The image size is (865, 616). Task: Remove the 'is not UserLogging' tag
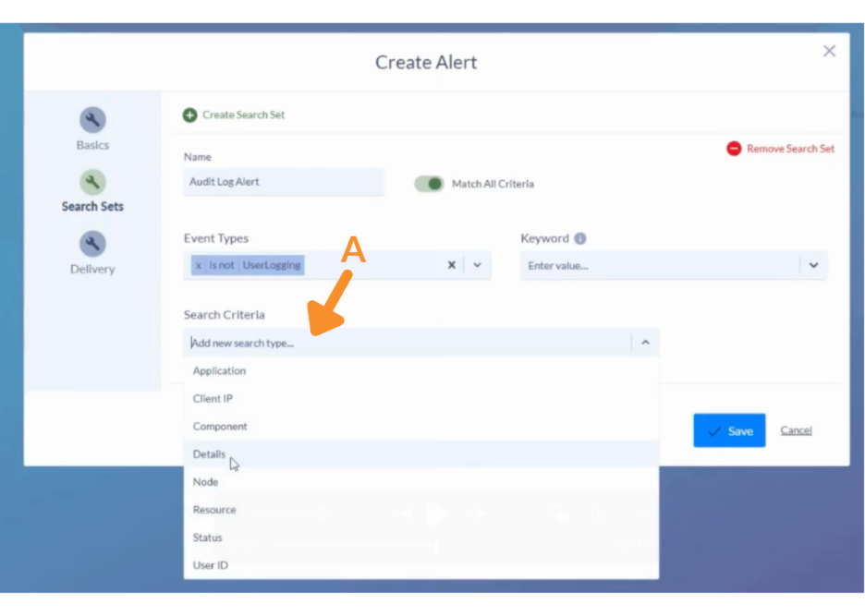(199, 265)
